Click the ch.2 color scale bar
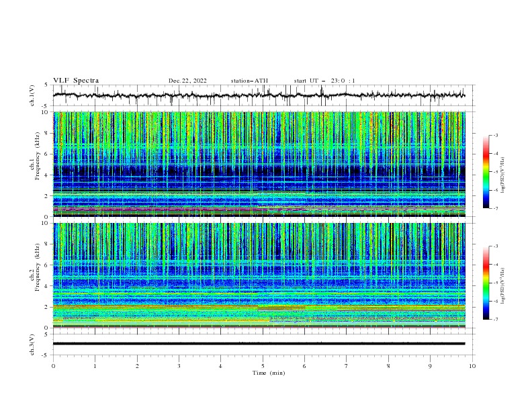Screen dimensions: 532x411 click(486, 283)
